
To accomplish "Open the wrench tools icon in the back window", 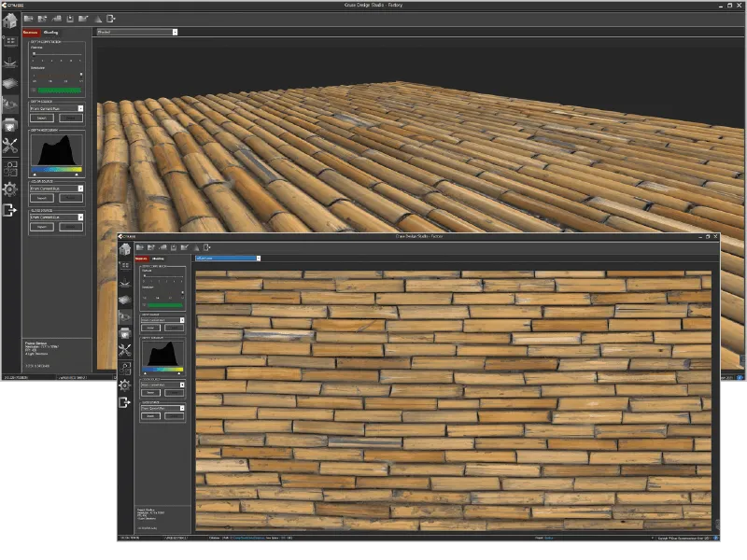I will (10, 146).
